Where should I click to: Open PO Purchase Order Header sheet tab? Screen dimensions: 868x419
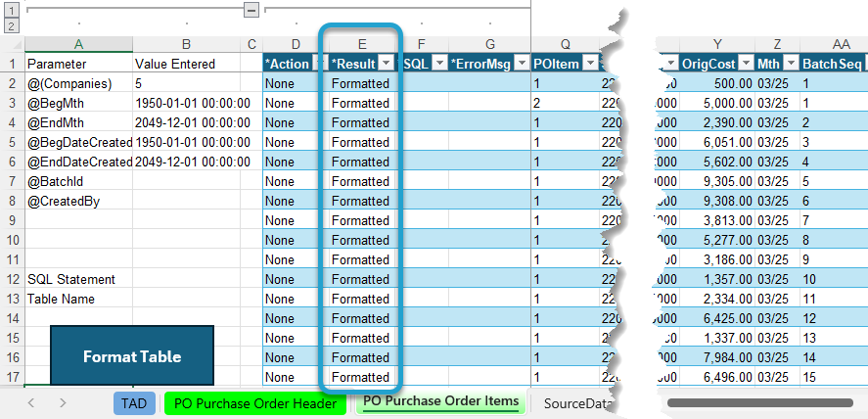[255, 403]
